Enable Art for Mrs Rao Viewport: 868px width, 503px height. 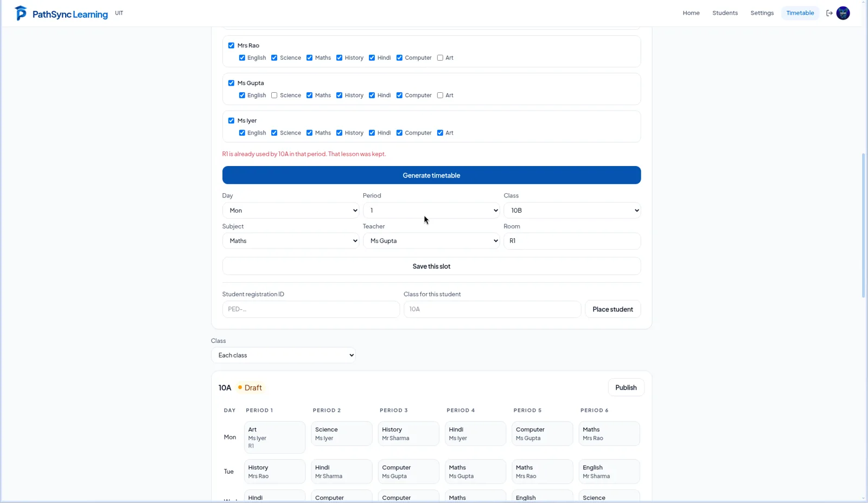(440, 58)
